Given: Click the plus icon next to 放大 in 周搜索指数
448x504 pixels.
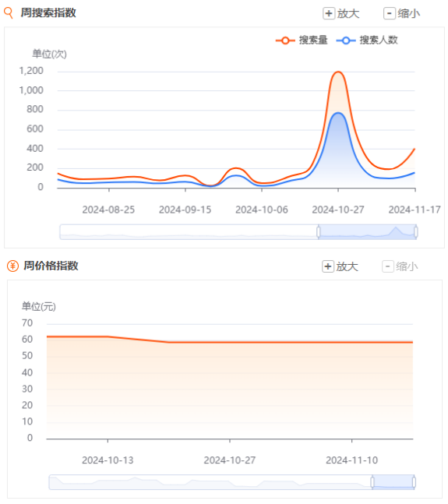Looking at the screenshot, I should pyautogui.click(x=329, y=13).
